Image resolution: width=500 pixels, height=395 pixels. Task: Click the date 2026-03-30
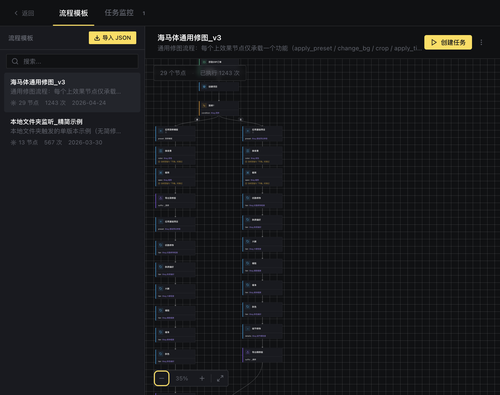point(85,143)
